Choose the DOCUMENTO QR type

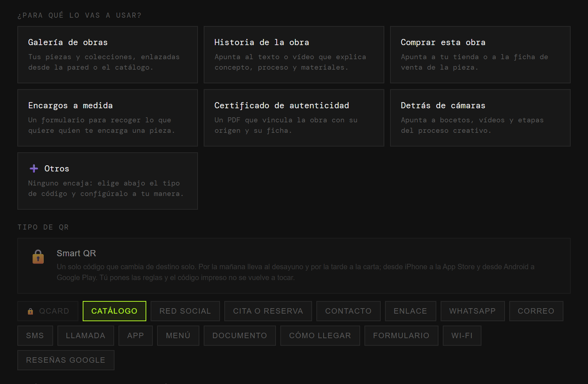tap(240, 336)
